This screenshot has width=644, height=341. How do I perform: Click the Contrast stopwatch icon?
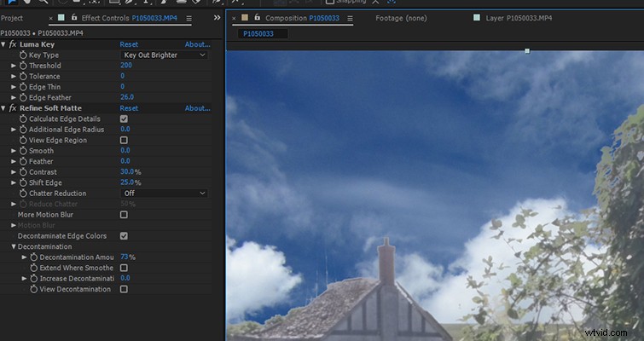click(x=23, y=172)
